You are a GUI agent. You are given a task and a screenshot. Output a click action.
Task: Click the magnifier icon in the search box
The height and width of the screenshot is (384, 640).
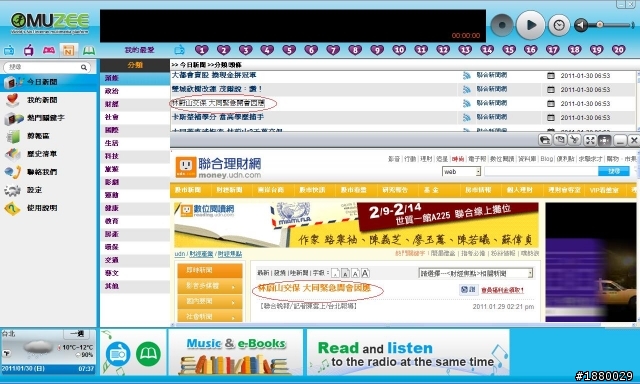pyautogui.click(x=84, y=67)
